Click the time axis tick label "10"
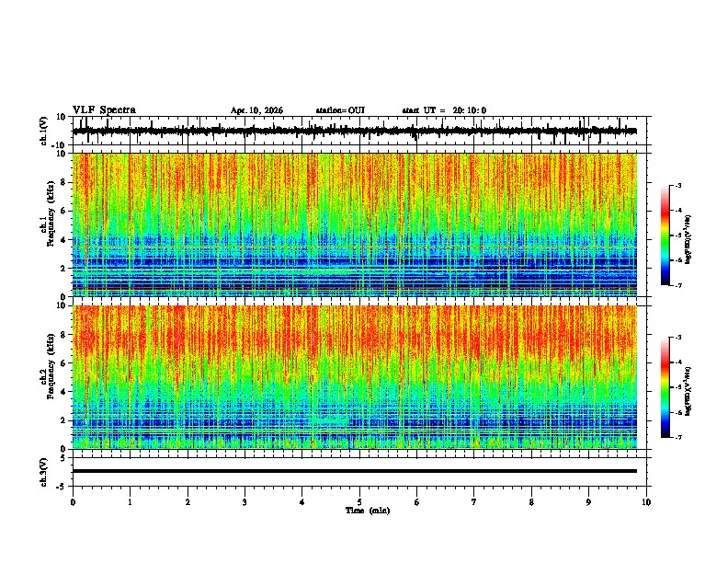This screenshot has height=563, width=728. (x=646, y=502)
